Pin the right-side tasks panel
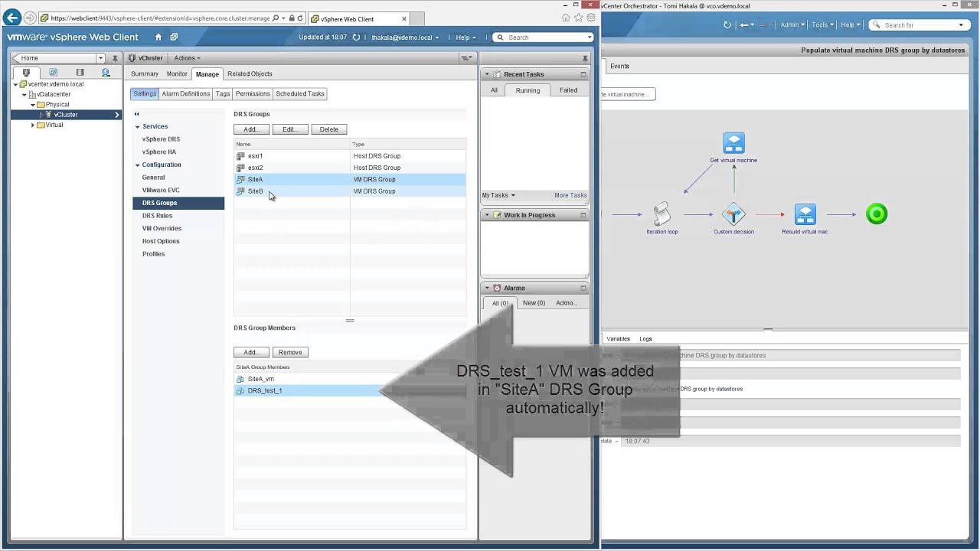The width and height of the screenshot is (980, 551). pos(585,58)
